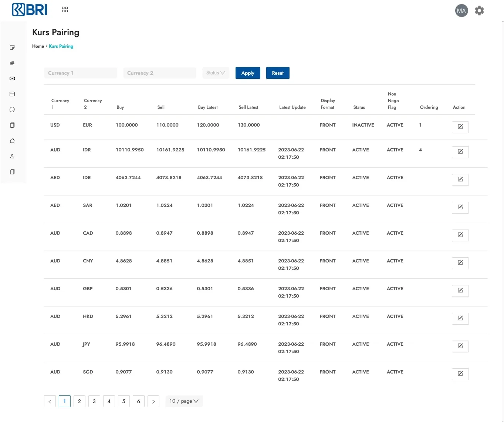Click the BRI logo
The width and height of the screenshot is (504, 422).
point(30,10)
